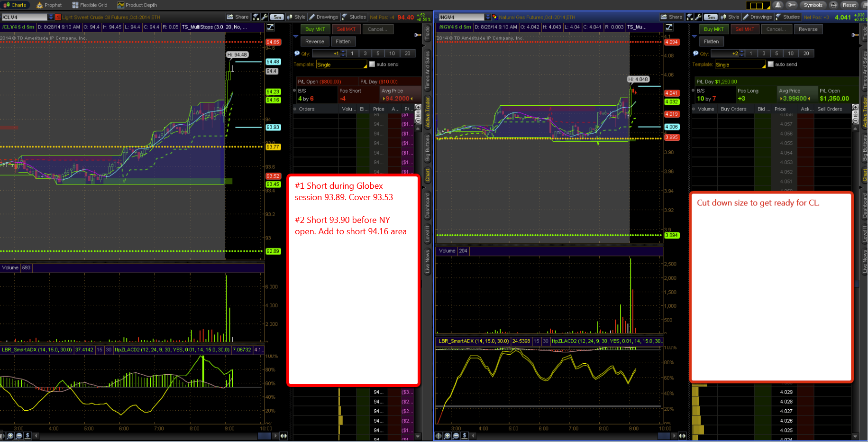Click the /NGV4 symbol input field

point(461,17)
